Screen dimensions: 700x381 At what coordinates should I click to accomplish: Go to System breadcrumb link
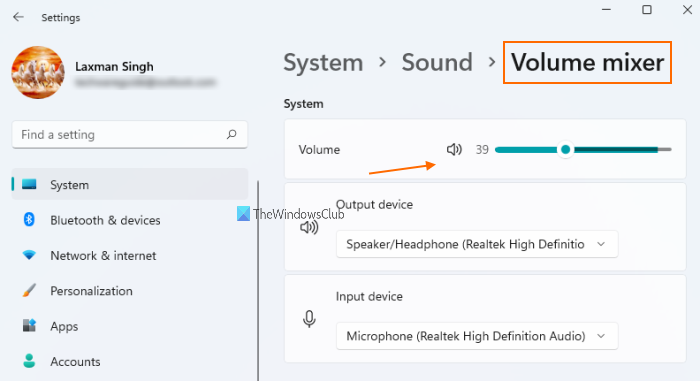pos(323,62)
